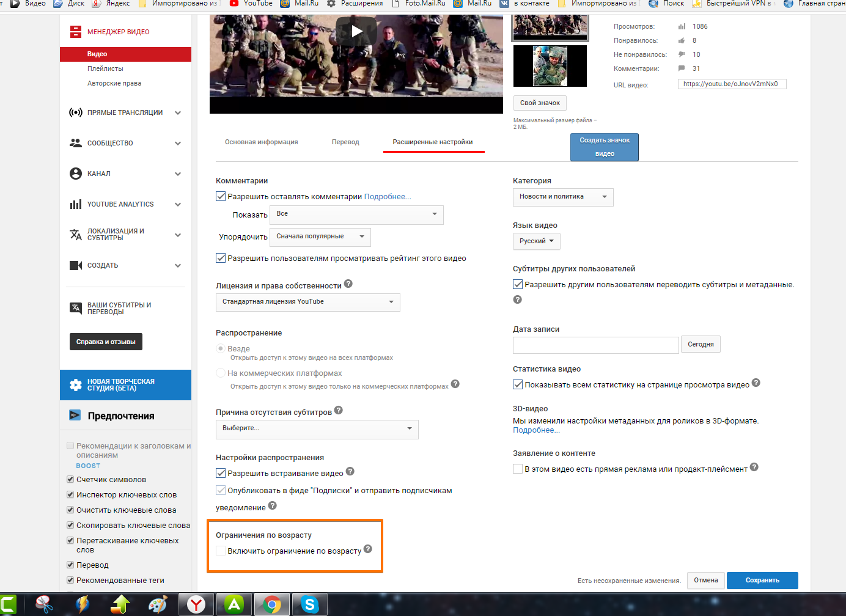Play the video preview
The height and width of the screenshot is (616, 846).
[x=356, y=31]
